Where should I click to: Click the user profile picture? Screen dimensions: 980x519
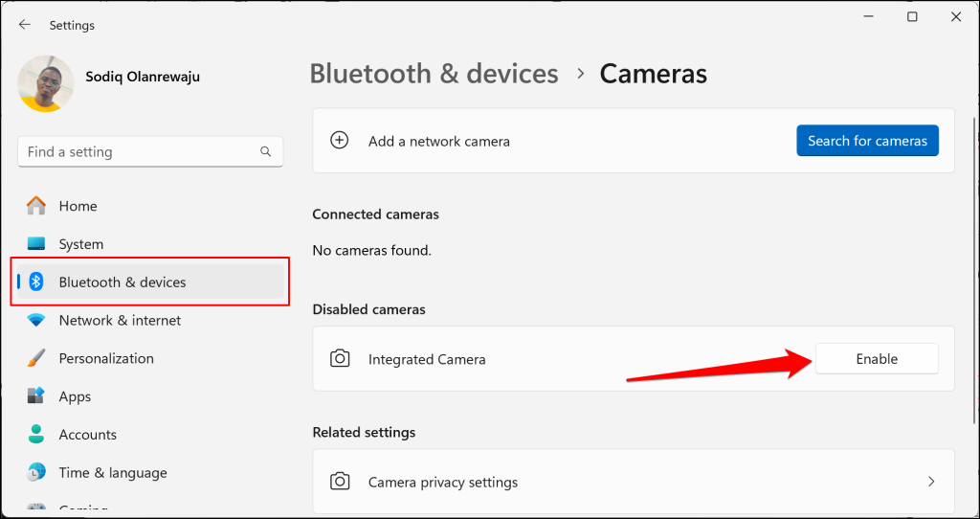pyautogui.click(x=47, y=84)
